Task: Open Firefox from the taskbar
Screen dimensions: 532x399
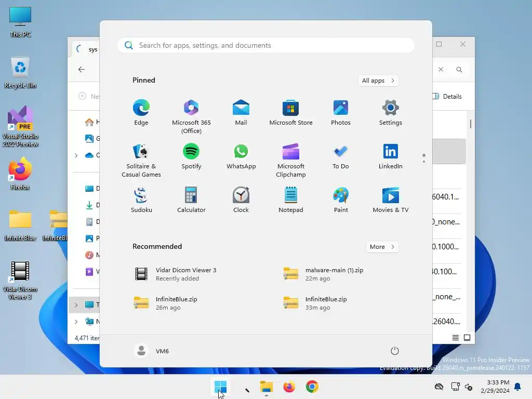Action: (x=289, y=387)
